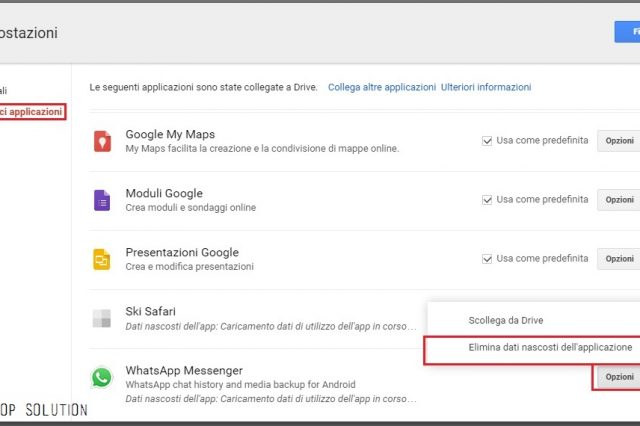Click the Ski Safari app icon
Viewport: 640px width, 426px height.
coord(102,319)
